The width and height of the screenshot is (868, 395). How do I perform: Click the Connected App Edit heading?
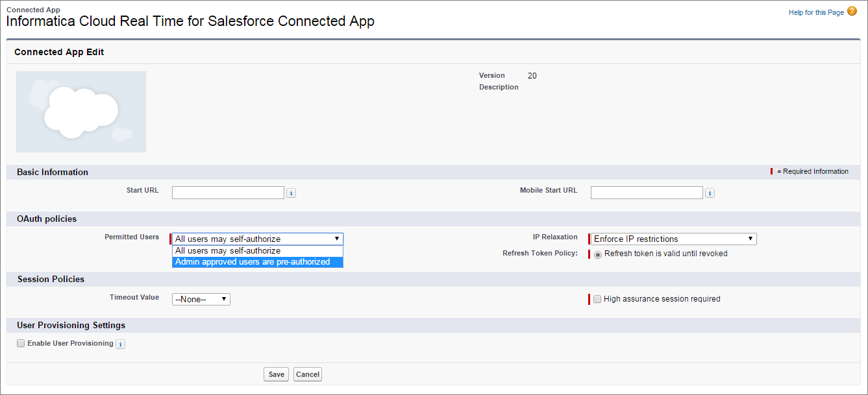[59, 52]
